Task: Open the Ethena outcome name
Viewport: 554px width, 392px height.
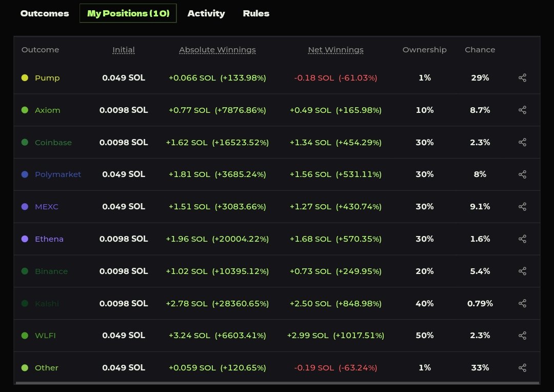Action: point(49,239)
